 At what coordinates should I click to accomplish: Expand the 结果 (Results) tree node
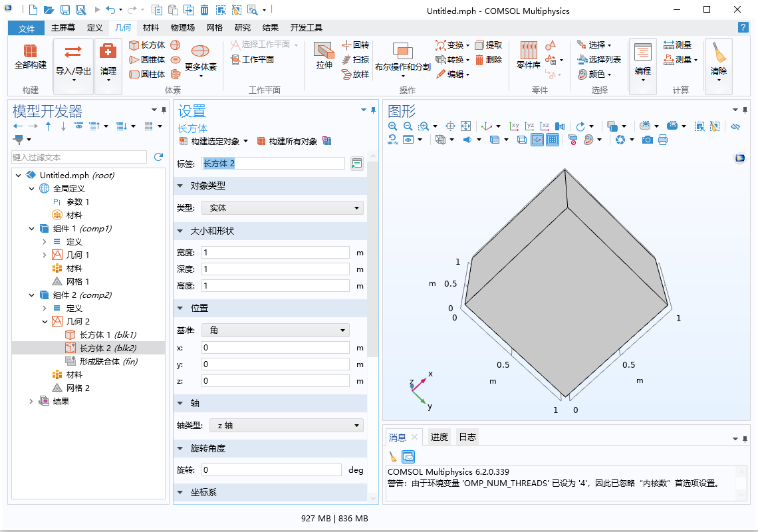[x=31, y=401]
